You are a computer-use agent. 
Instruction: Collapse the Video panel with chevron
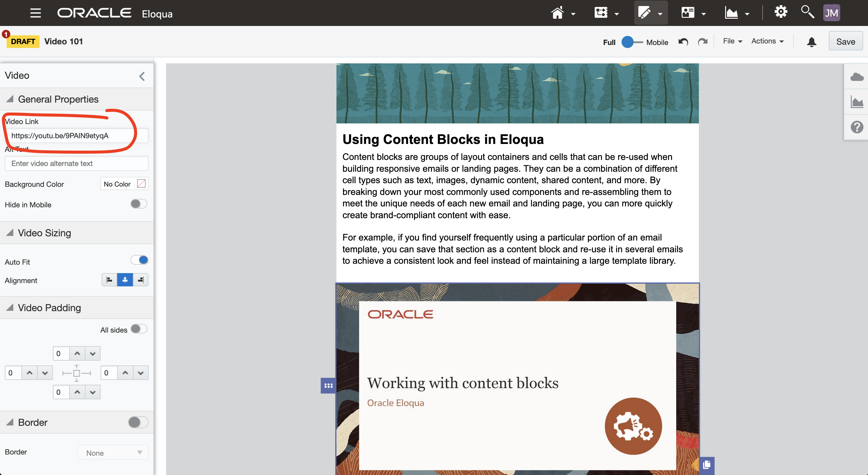point(142,76)
